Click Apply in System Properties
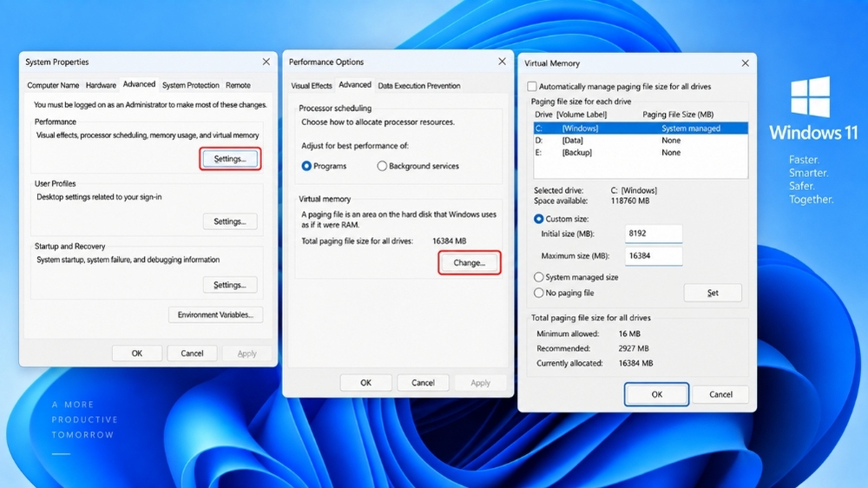Image resolution: width=868 pixels, height=488 pixels. tap(247, 353)
